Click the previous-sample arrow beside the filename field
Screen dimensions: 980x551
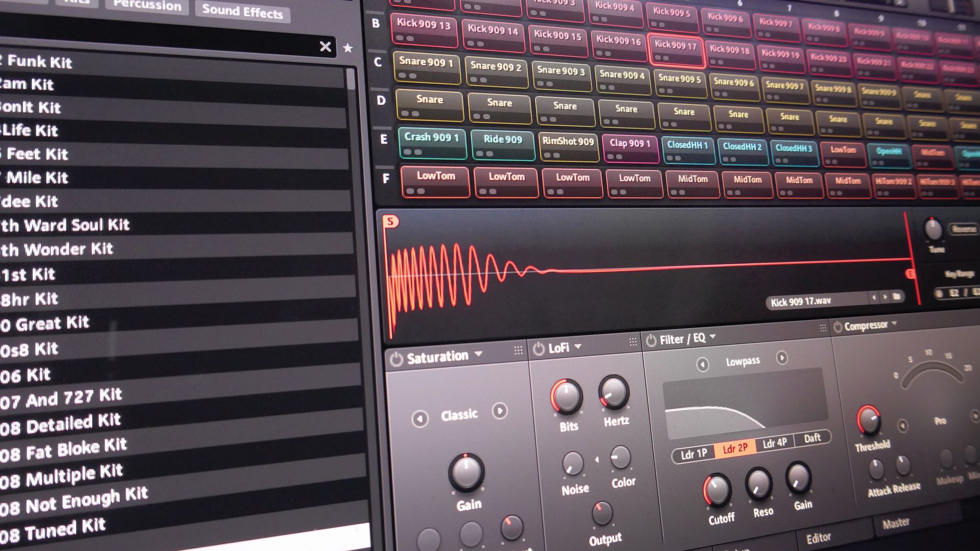click(874, 297)
